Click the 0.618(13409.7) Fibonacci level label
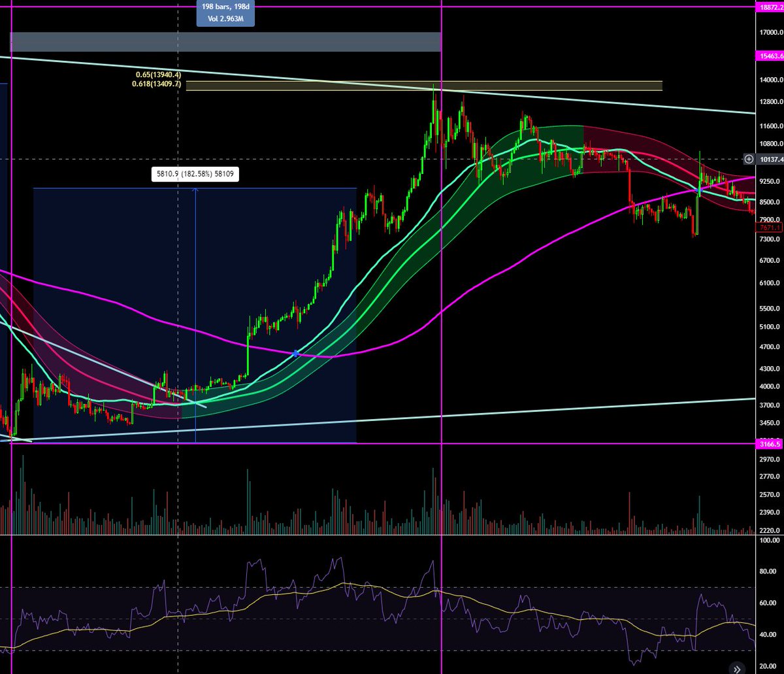 (x=156, y=83)
